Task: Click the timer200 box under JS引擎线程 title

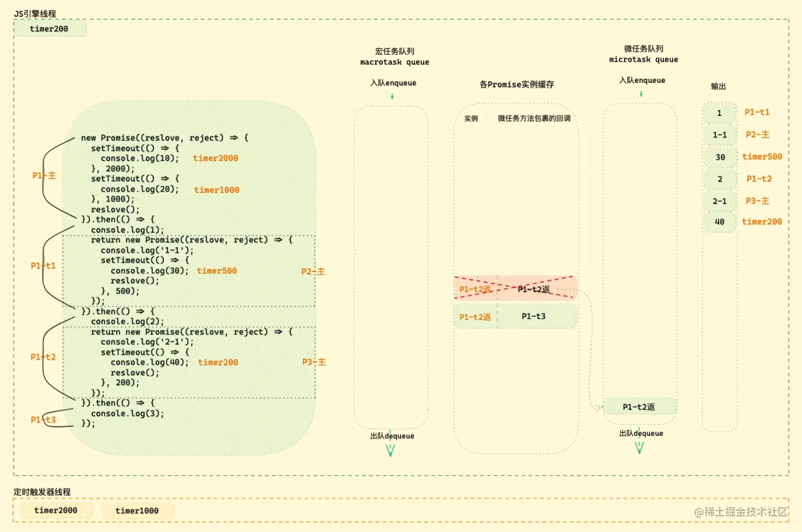Action: point(50,29)
